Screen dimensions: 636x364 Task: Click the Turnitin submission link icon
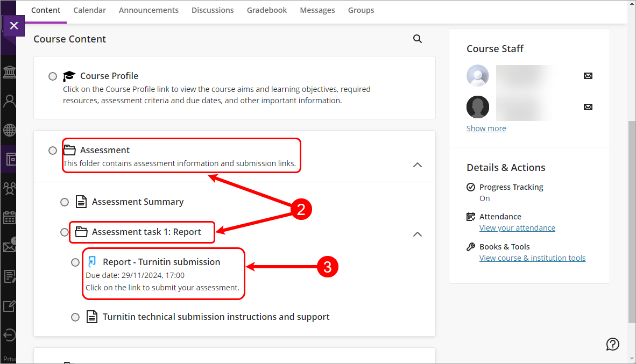(92, 262)
